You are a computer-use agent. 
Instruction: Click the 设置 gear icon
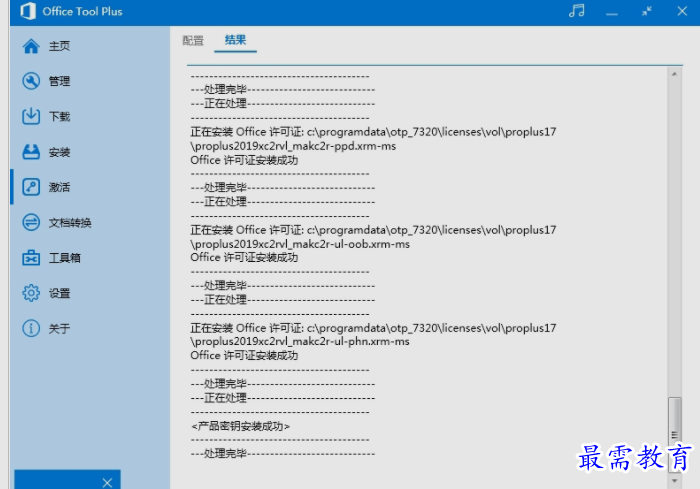click(x=31, y=293)
